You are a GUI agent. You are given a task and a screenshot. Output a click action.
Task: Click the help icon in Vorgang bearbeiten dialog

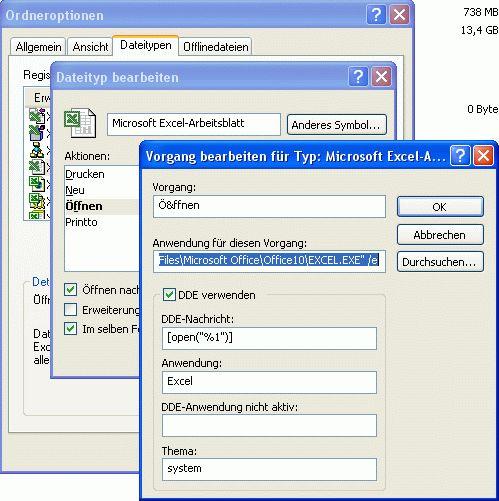pos(460,156)
